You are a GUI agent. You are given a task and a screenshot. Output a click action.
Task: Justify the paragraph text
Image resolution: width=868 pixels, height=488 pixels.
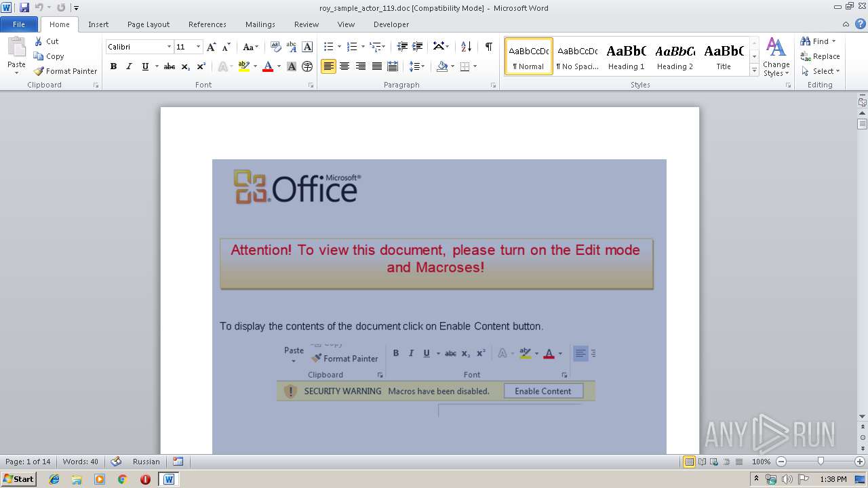click(x=376, y=66)
